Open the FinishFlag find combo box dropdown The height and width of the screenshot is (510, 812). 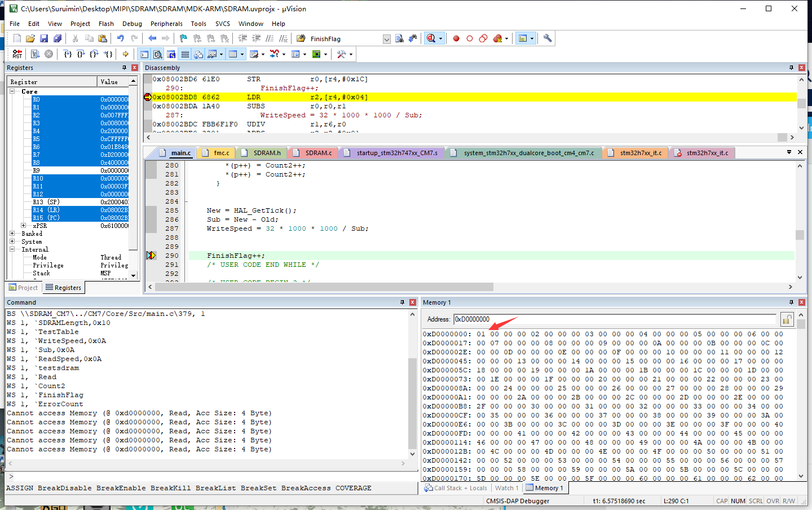(386, 39)
